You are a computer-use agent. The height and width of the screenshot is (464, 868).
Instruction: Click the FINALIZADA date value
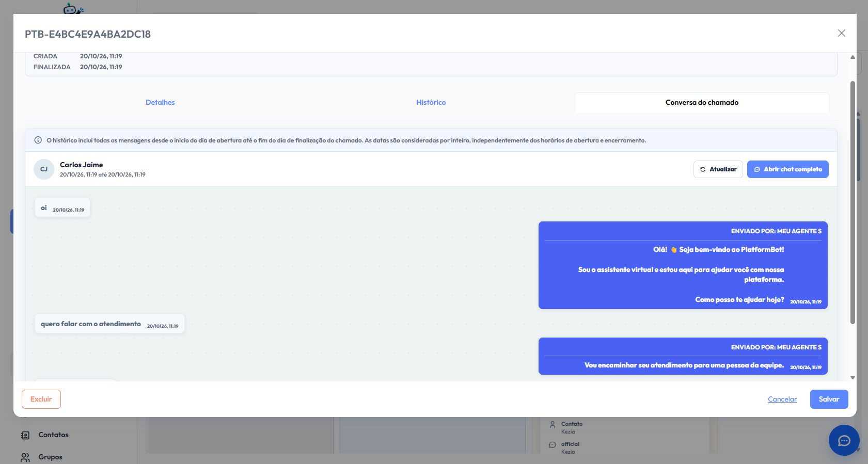101,67
